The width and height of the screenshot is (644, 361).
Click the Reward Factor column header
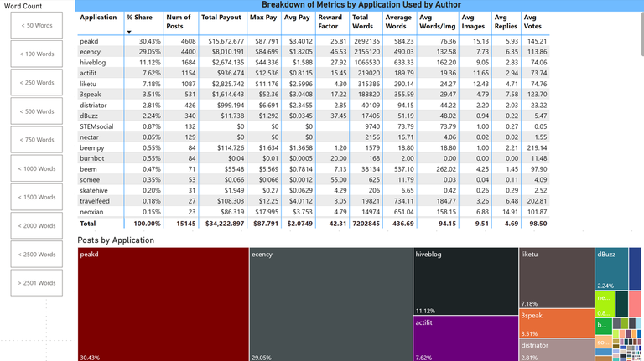[x=332, y=22]
